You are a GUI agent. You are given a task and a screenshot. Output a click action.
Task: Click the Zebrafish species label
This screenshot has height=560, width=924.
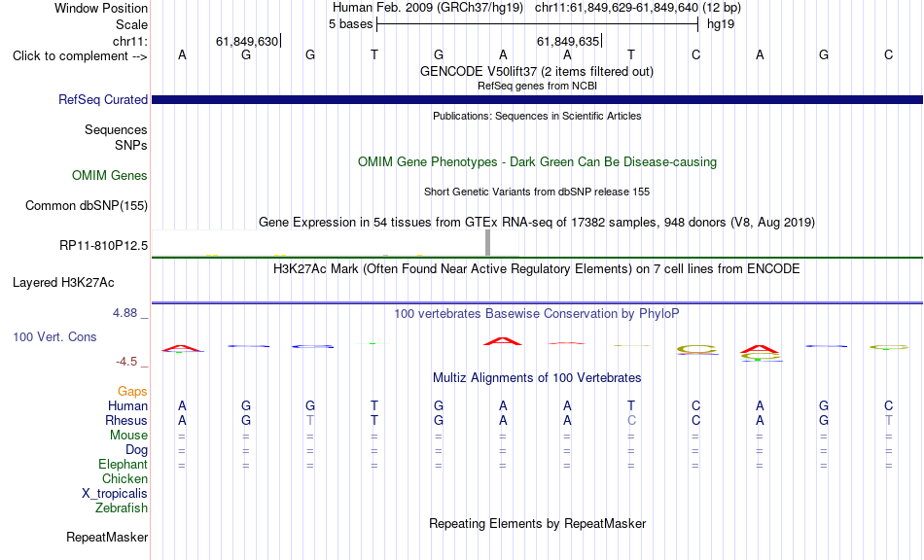coord(122,507)
